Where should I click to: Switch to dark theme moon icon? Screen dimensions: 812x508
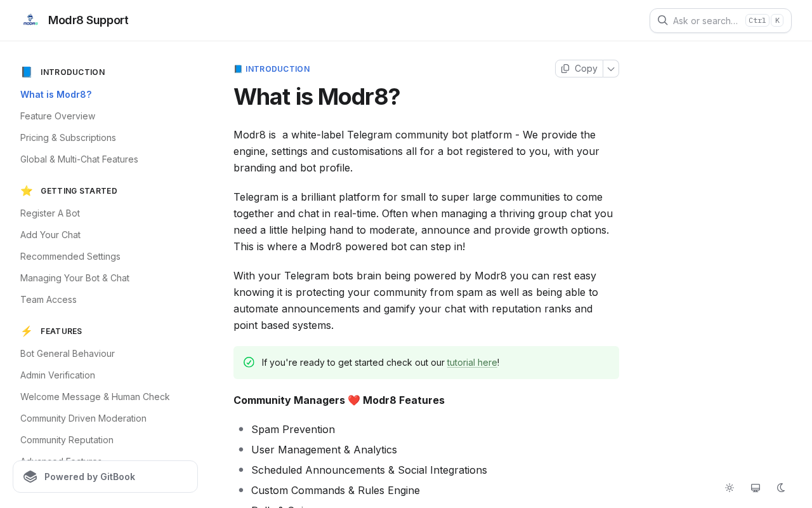point(782,488)
